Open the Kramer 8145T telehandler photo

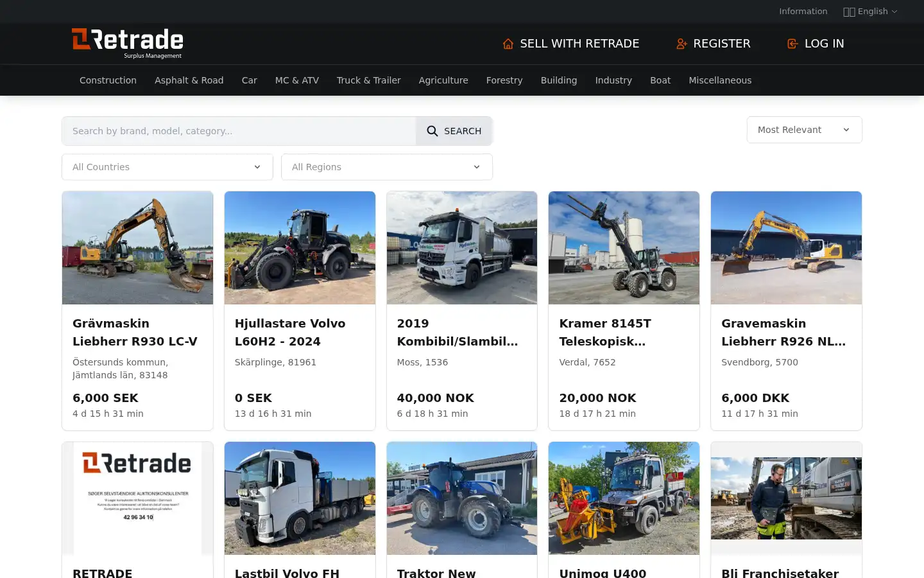(x=624, y=248)
